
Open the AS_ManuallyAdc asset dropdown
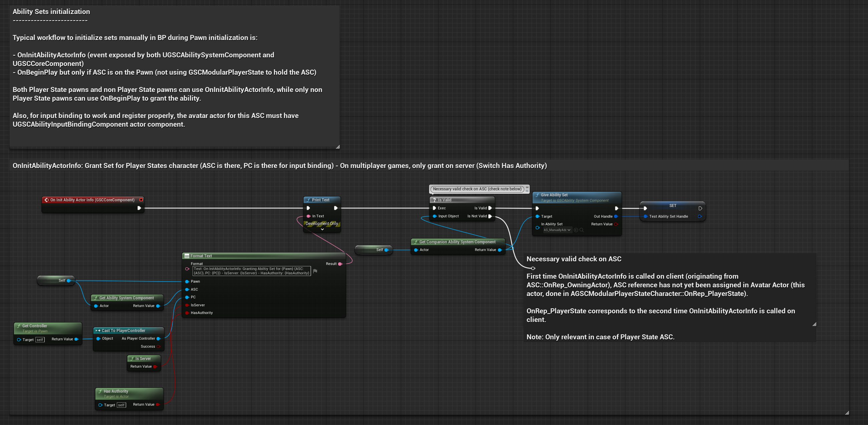(x=557, y=230)
